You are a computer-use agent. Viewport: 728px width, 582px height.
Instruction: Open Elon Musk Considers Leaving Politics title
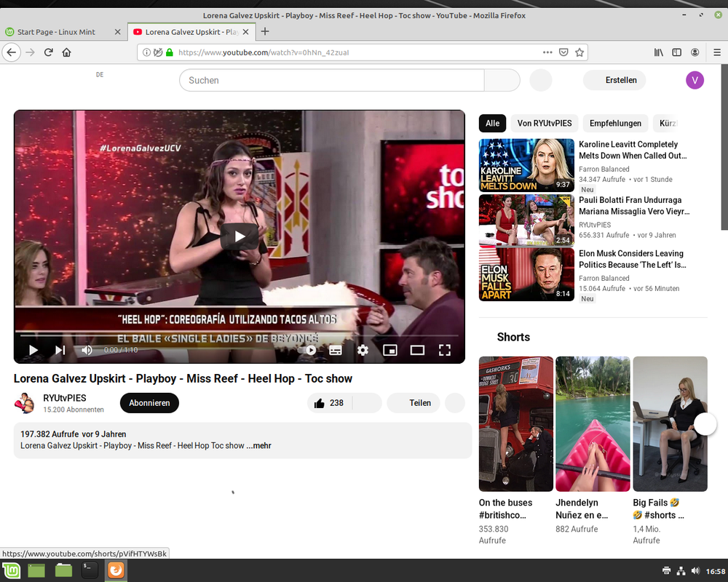(x=633, y=259)
